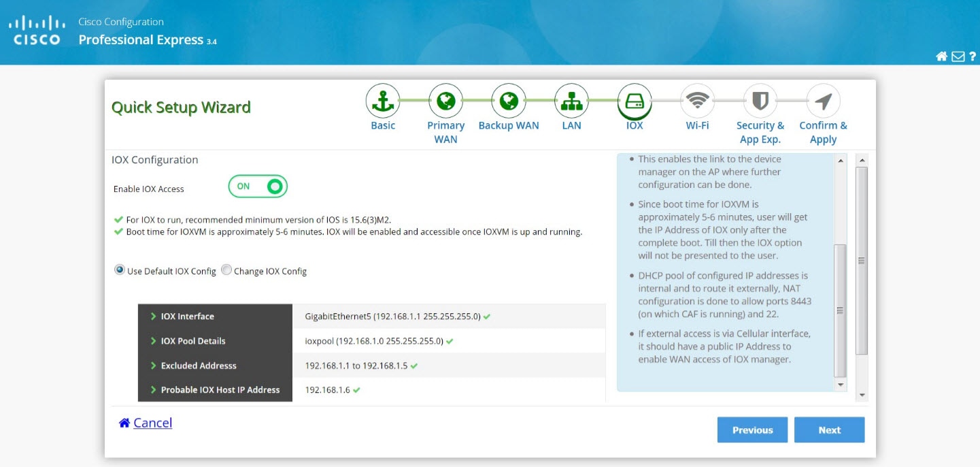Click the help panel scroll down arrow
Image resolution: width=980 pixels, height=467 pixels.
click(x=841, y=385)
